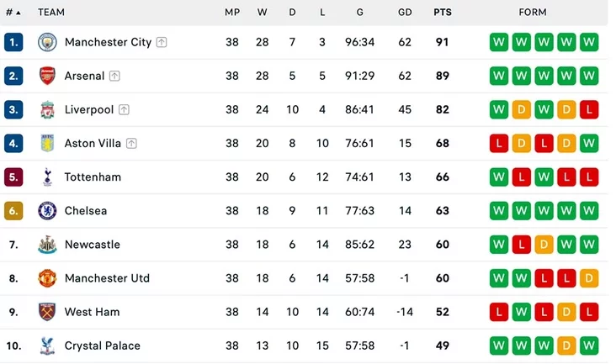The width and height of the screenshot is (616, 364).
Task: Click the Arsenal club crest
Action: point(47,76)
